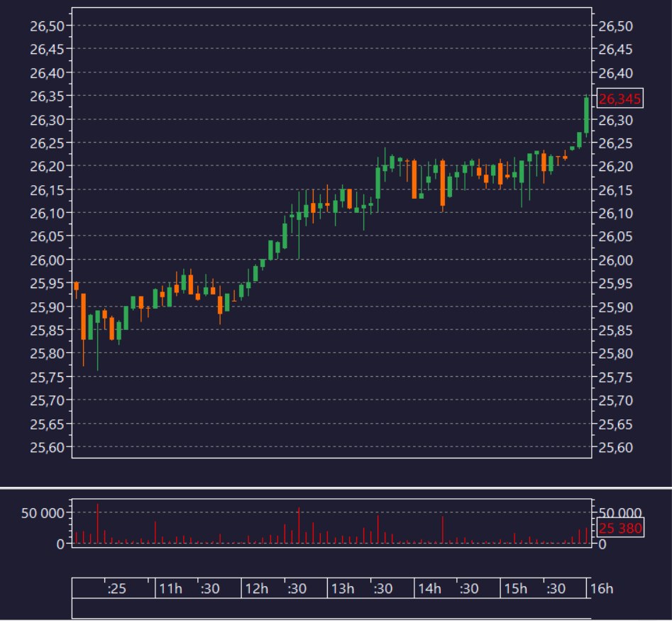Click 25,65 on the right price axis
Screen dimensions: 672x621
[615, 424]
